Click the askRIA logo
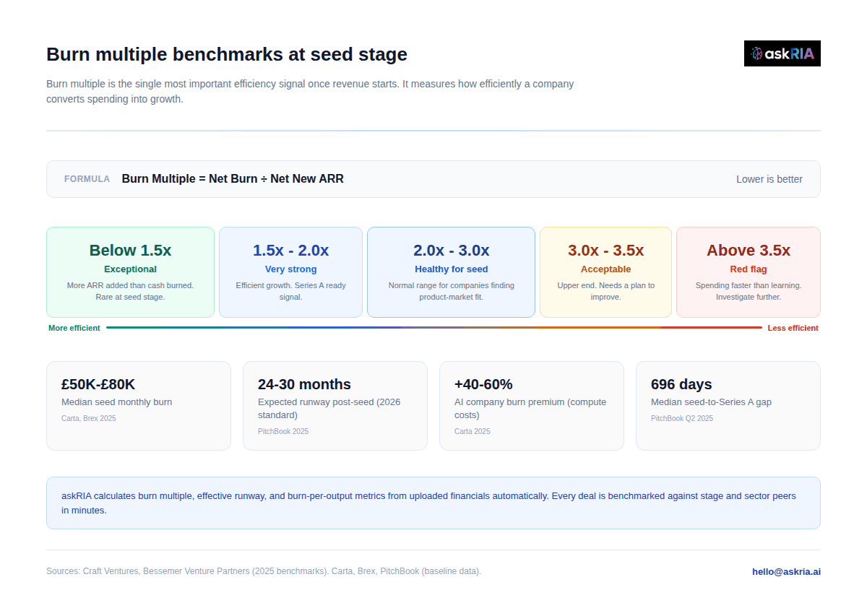The width and height of the screenshot is (867, 616). click(782, 53)
